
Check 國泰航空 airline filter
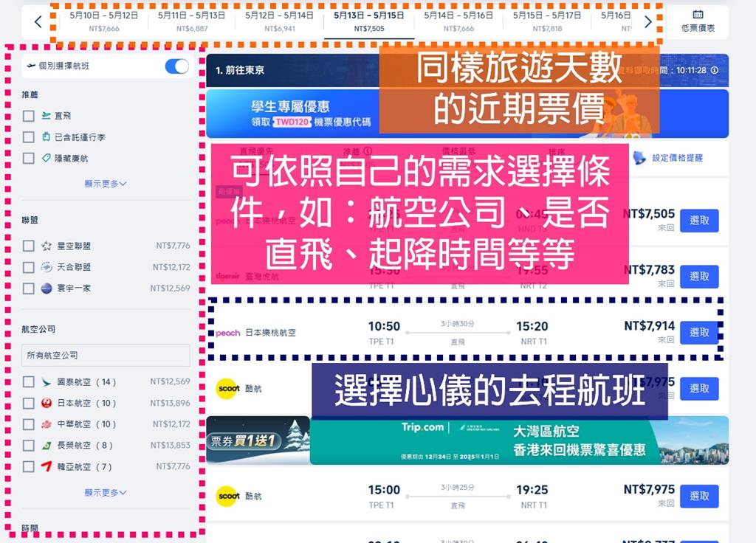29,381
